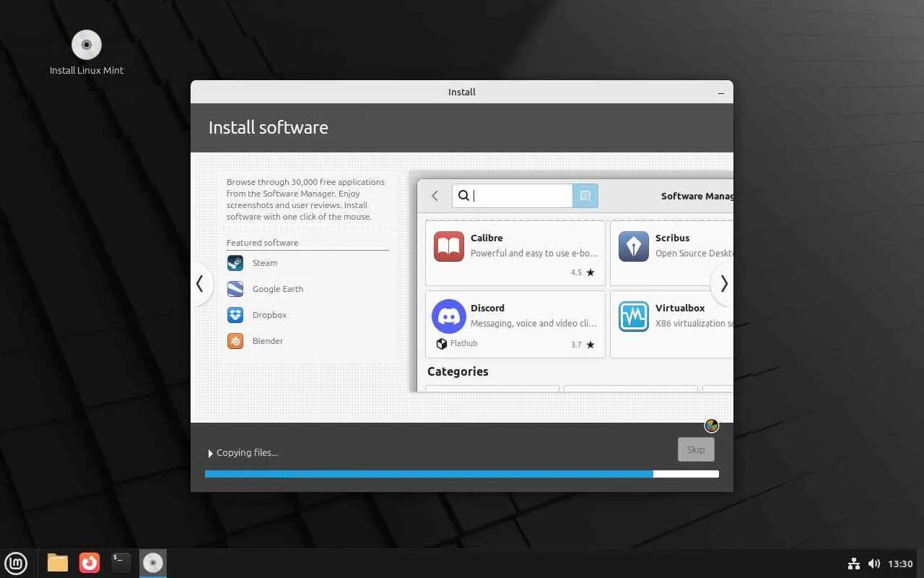
Task: Click the Browse through 30,000 free applications paragraph
Action: 306,199
